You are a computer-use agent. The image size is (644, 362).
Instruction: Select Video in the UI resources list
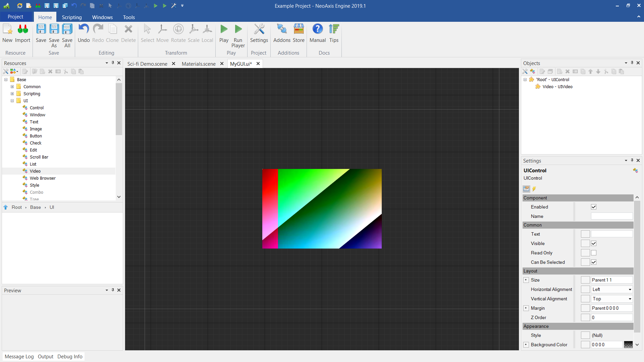35,171
